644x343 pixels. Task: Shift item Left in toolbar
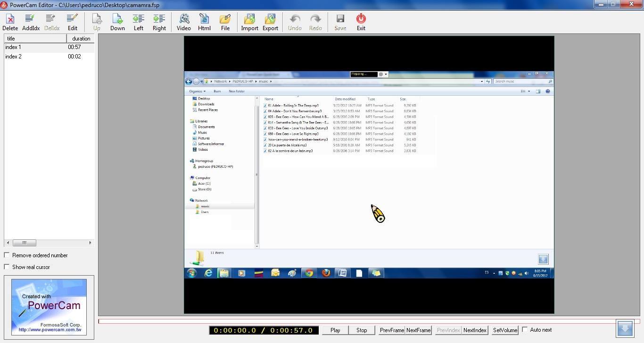click(x=138, y=22)
